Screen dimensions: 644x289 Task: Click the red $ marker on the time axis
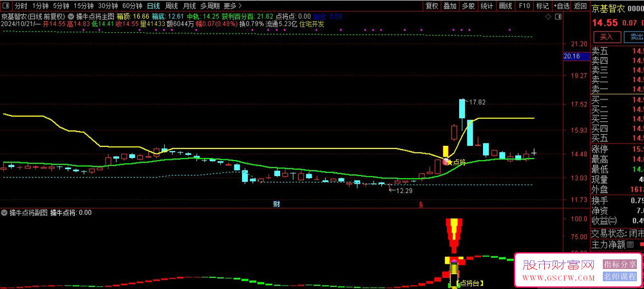click(420, 204)
